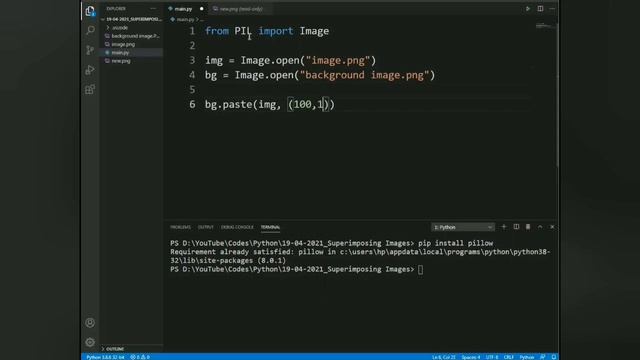Open the Explorer view in the activity bar
The image size is (640, 360).
pyautogui.click(x=90, y=11)
